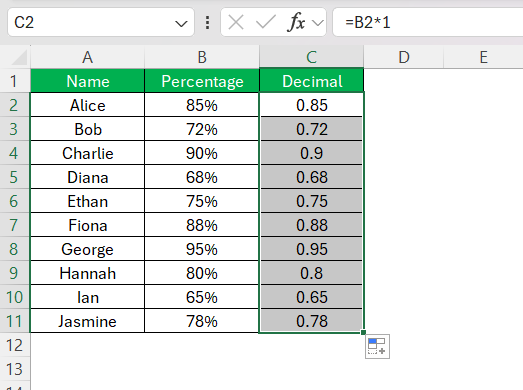Click the 95% percentage cell
523x390 pixels.
pos(202,249)
